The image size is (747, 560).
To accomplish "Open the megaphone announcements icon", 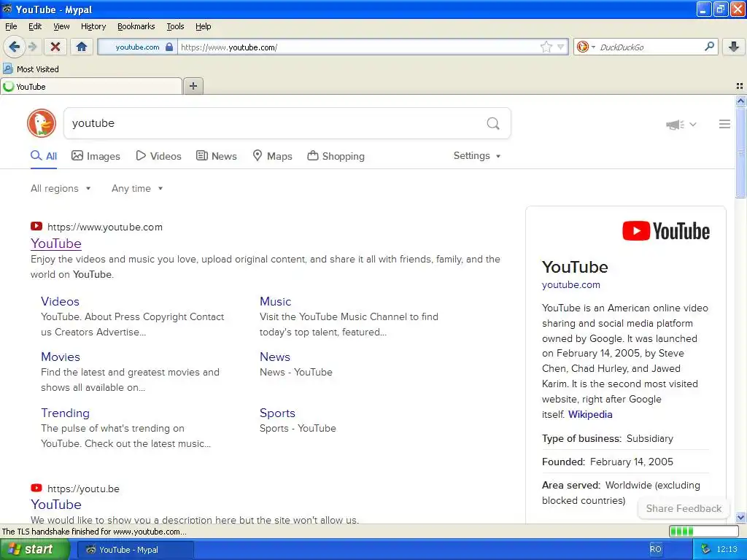I will click(675, 124).
